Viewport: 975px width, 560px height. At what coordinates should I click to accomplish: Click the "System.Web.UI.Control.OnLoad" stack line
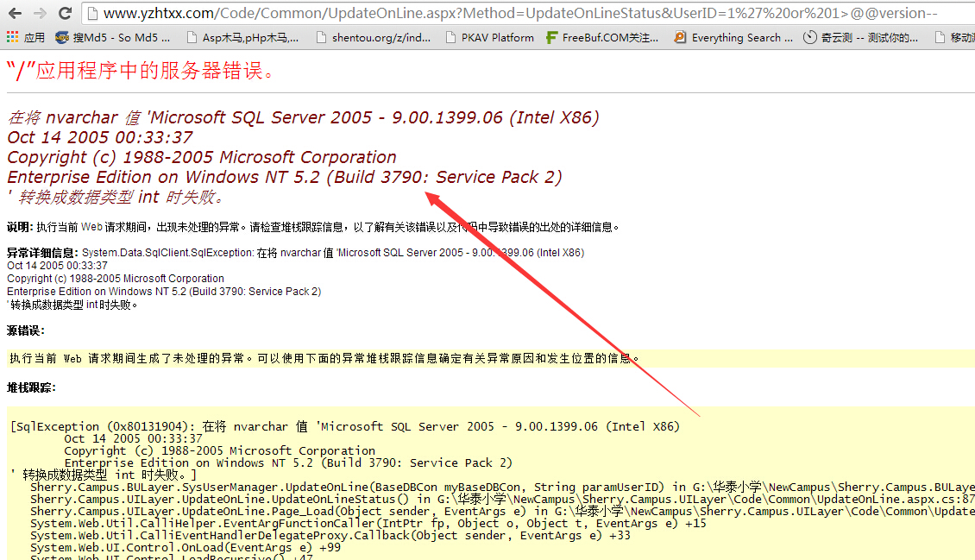(186, 548)
